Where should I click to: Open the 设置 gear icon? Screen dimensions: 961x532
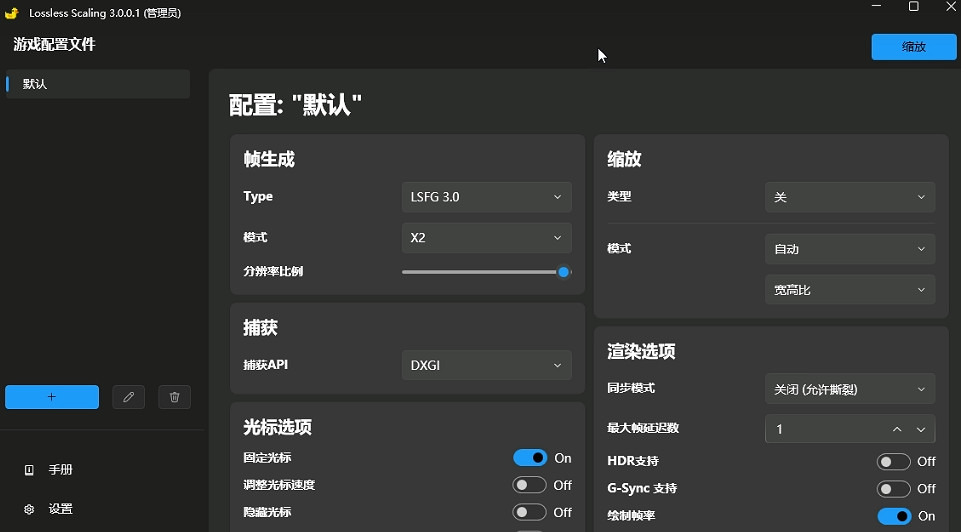click(x=29, y=509)
